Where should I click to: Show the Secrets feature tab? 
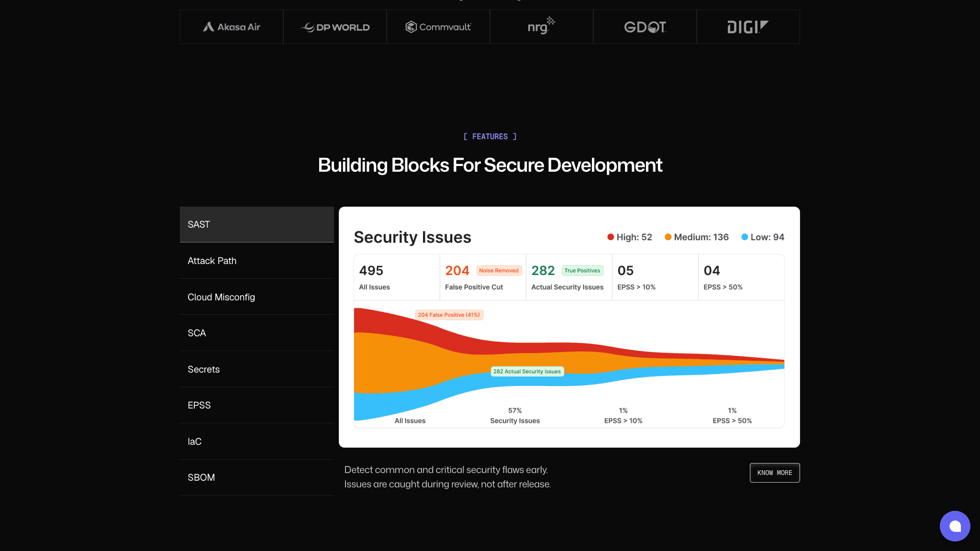pyautogui.click(x=257, y=369)
